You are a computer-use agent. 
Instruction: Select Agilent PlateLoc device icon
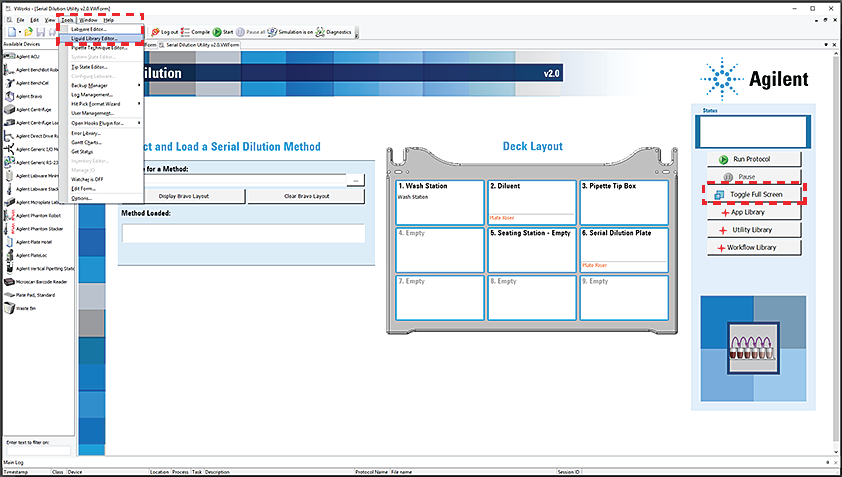[9, 255]
